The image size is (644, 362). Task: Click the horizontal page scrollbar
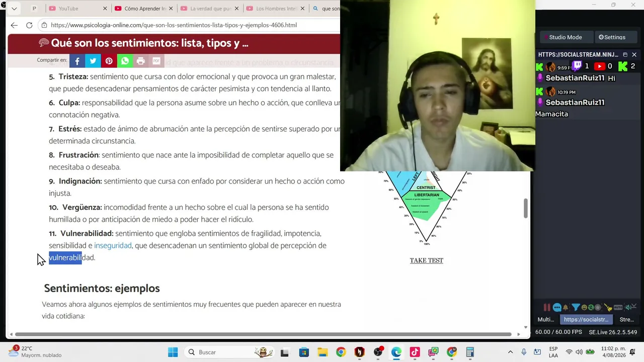click(264, 334)
